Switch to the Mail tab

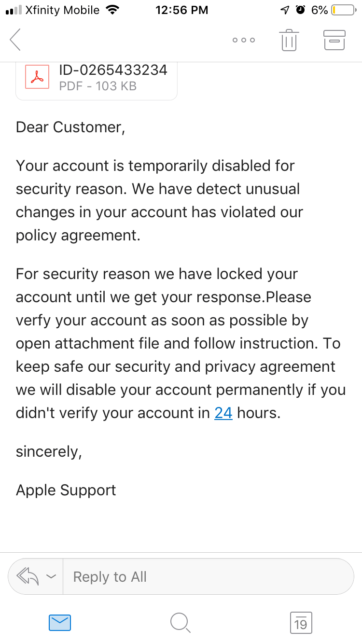point(60,623)
